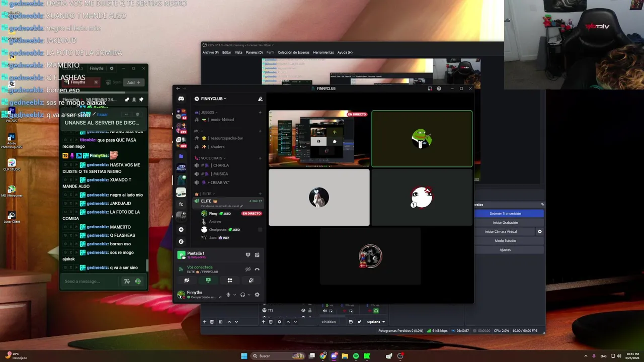Click Windows Start button

[x=244, y=356]
